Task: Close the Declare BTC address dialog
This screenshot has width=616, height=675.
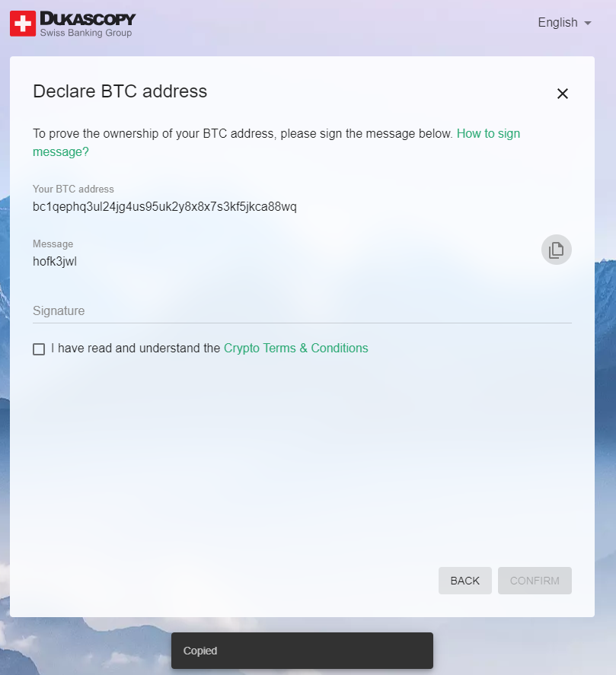Action: tap(562, 94)
